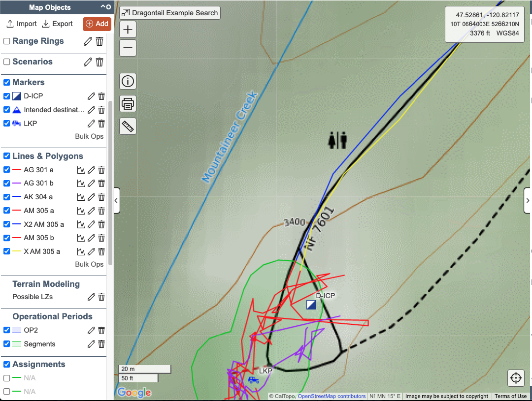Viewport: 532px width, 401px height.
Task: Collapse the left sidebar with arrow handle
Action: [116, 201]
